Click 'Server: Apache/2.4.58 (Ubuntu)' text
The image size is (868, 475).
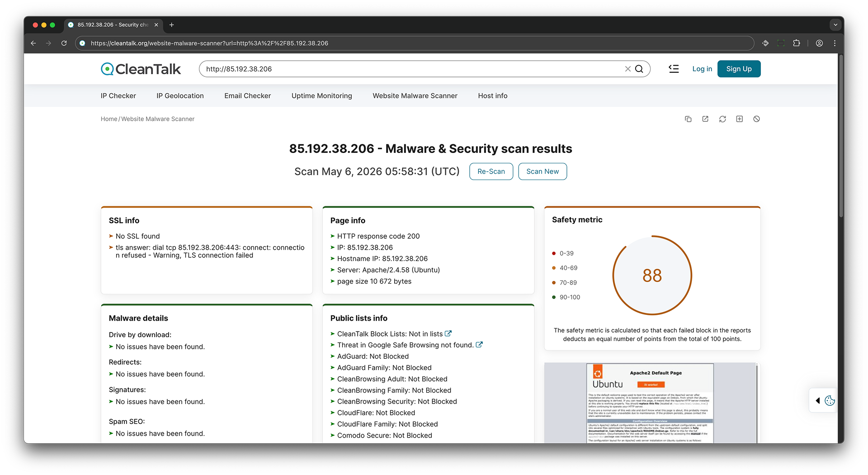coord(388,270)
